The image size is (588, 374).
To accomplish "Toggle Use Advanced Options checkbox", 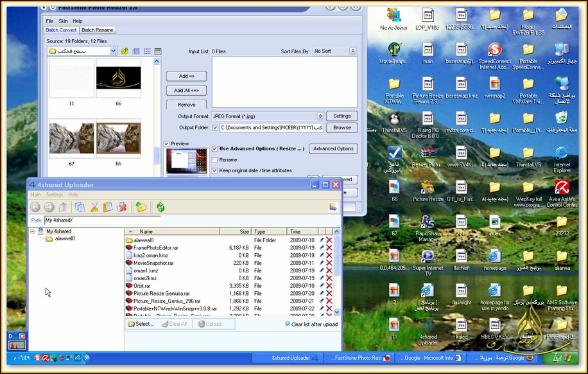I will (x=215, y=148).
